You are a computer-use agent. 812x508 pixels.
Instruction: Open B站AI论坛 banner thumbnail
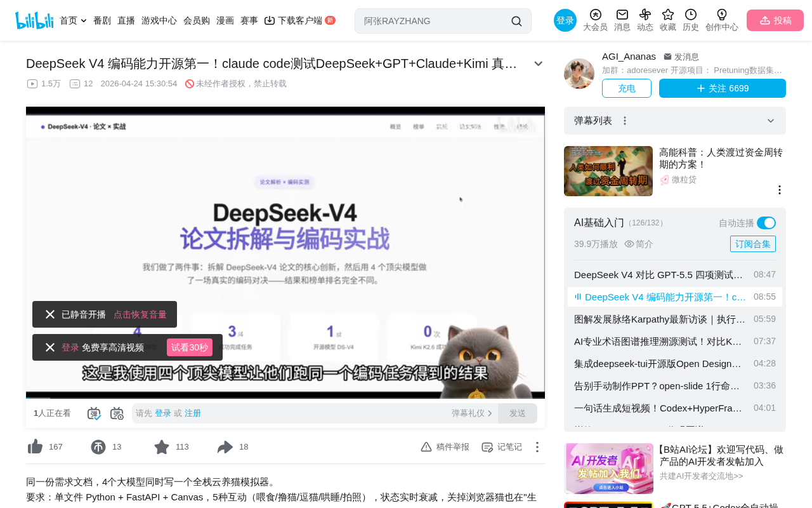pyautogui.click(x=609, y=469)
